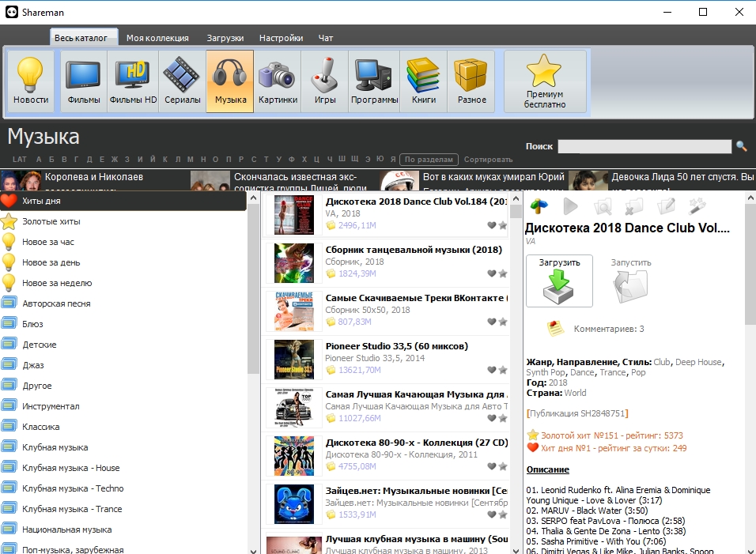
Task: Star the Сборник танцевальной музыки entry
Action: coord(503,273)
